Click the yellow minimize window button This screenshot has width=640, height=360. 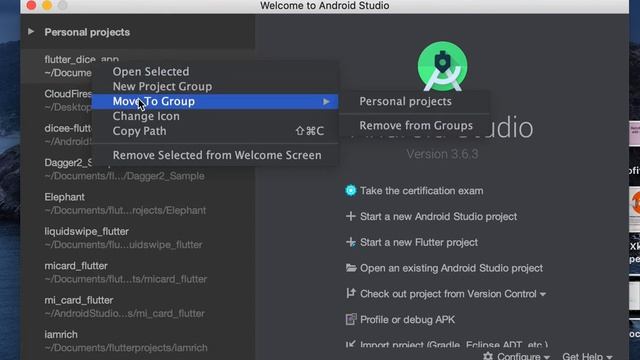coord(47,5)
